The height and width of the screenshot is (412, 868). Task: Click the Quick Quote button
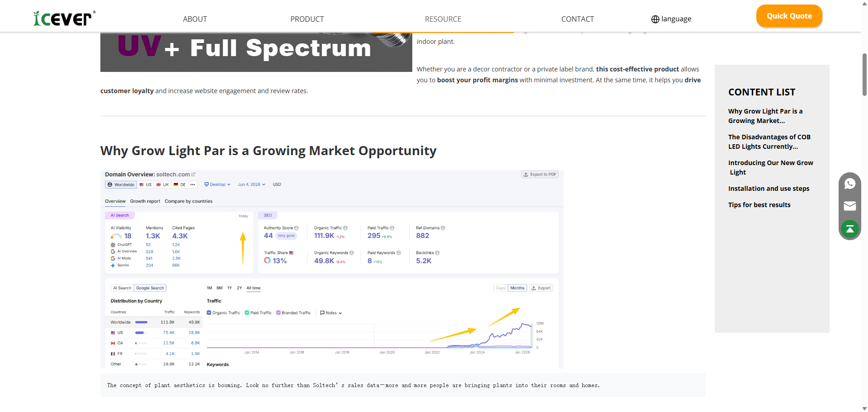point(789,16)
